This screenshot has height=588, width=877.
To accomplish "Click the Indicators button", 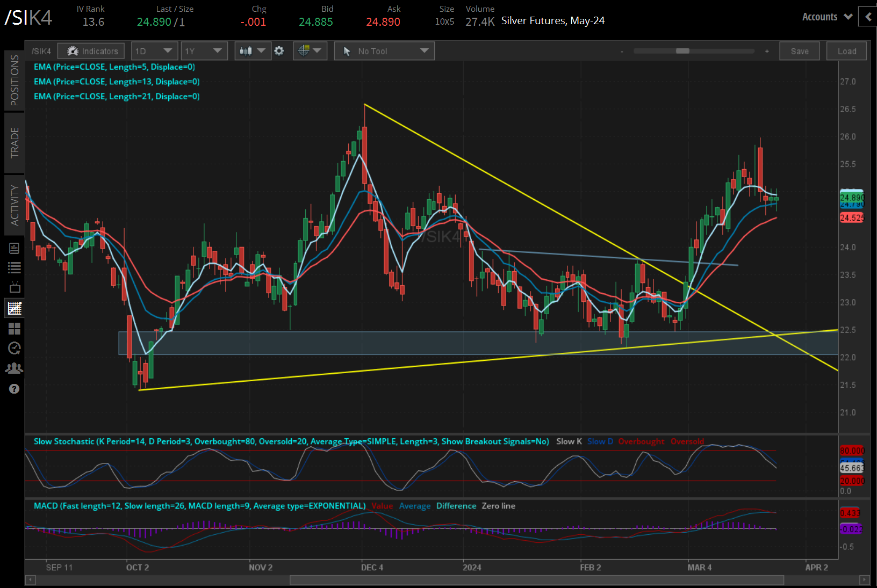I will [x=91, y=51].
